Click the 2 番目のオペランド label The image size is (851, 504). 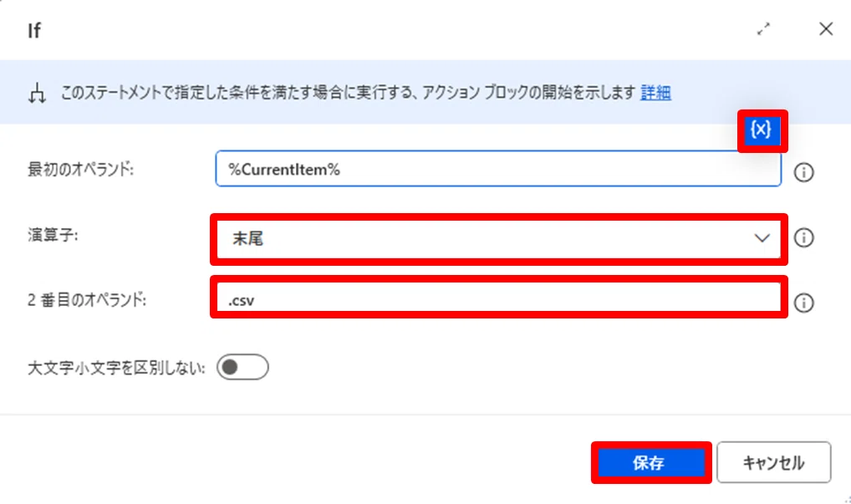tap(87, 299)
